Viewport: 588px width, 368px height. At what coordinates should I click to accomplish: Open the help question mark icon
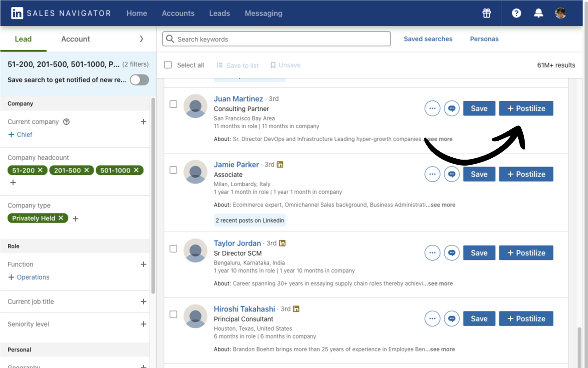click(516, 13)
